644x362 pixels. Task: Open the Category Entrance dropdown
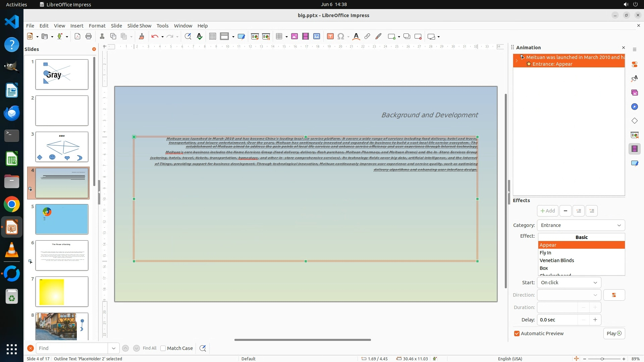581,225
